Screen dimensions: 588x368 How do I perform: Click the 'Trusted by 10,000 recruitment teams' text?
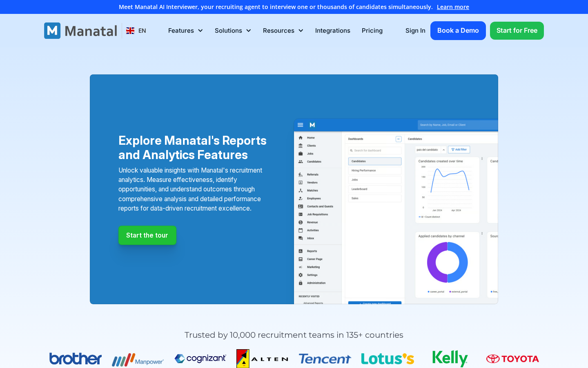point(294,335)
